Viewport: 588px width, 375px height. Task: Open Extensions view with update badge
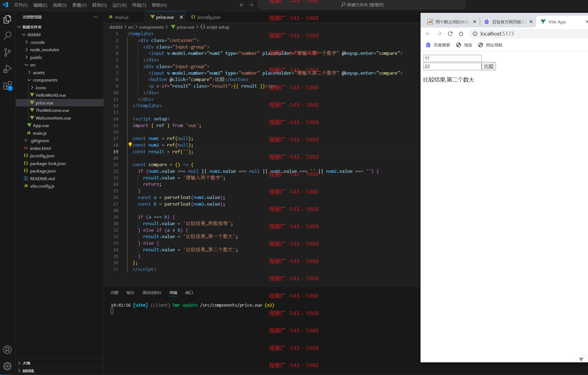(x=7, y=86)
